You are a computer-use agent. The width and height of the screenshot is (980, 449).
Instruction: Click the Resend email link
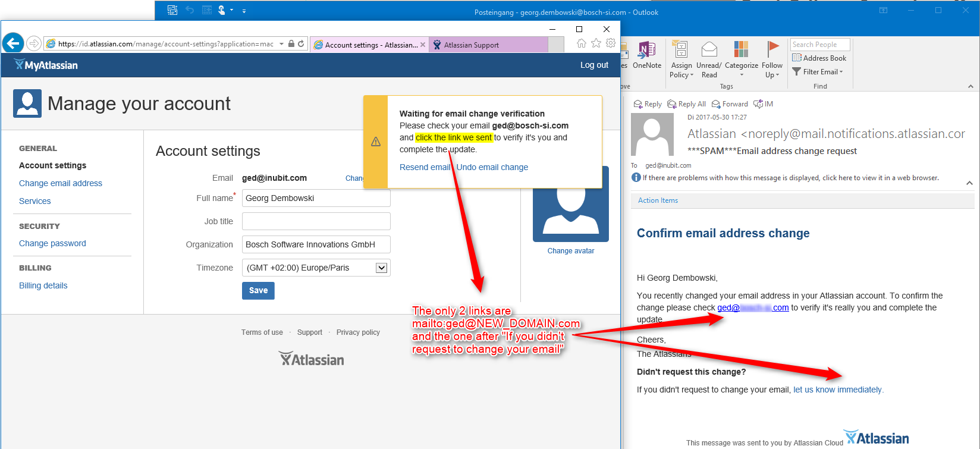pos(425,167)
